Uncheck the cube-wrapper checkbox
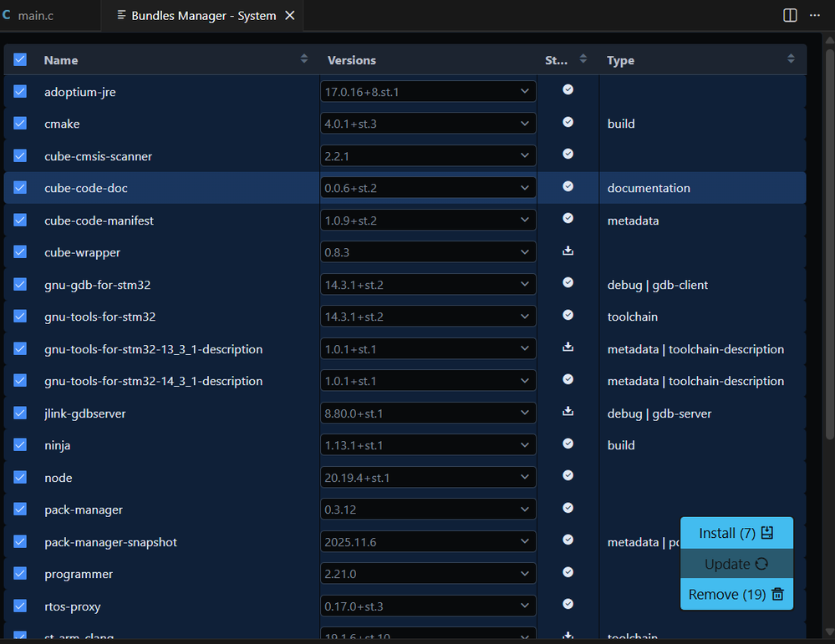 tap(20, 252)
